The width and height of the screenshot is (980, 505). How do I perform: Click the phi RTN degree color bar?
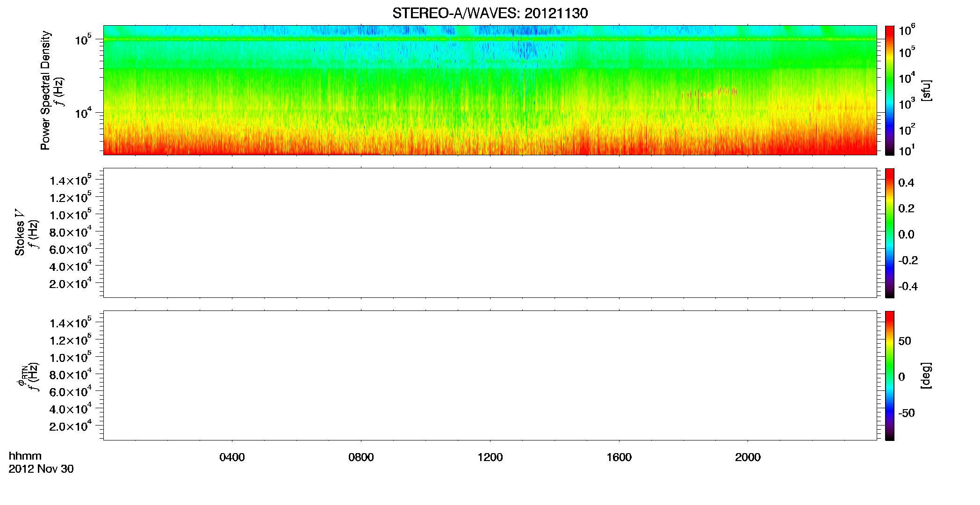(x=890, y=375)
